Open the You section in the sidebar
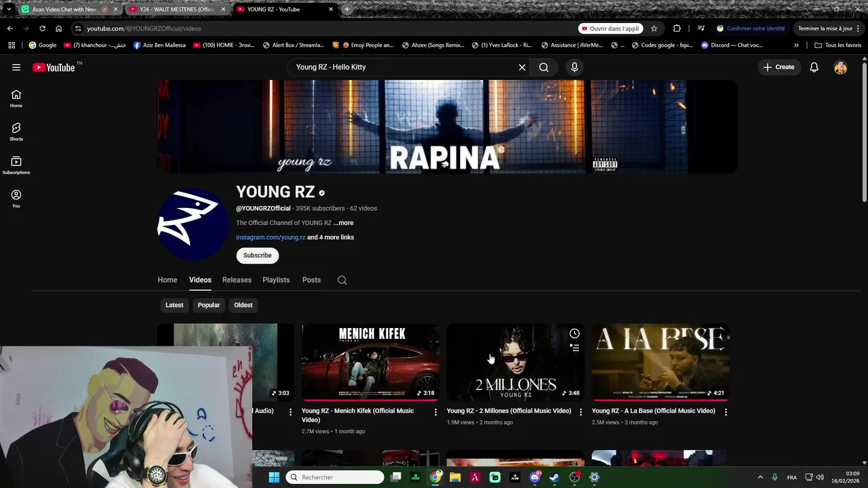This screenshot has width=868, height=488. (16, 199)
